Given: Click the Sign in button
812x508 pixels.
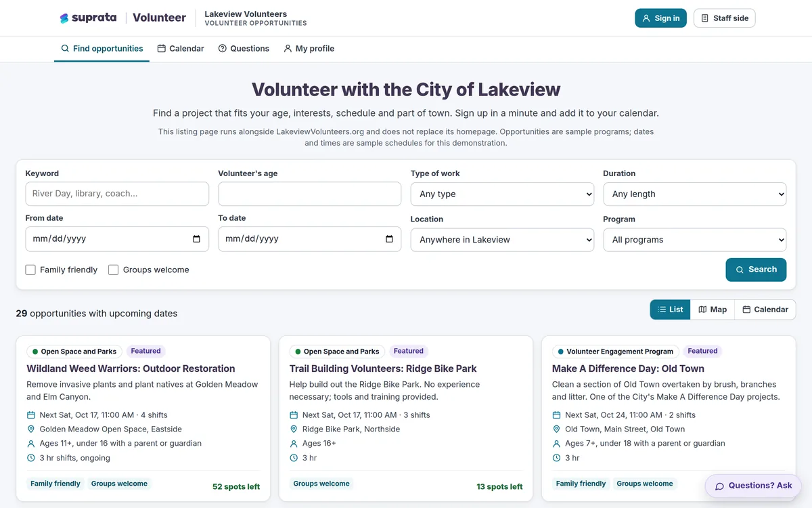Looking at the screenshot, I should 660,18.
